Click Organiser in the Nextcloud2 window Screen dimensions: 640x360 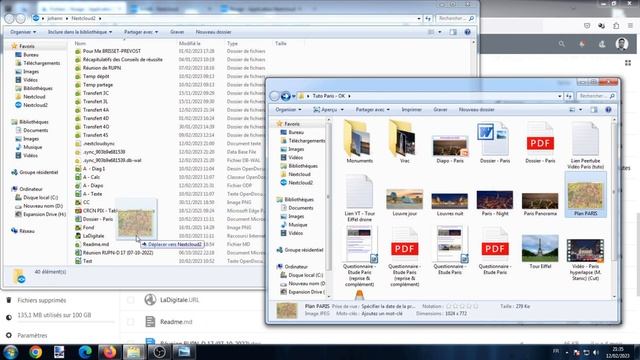point(23,32)
